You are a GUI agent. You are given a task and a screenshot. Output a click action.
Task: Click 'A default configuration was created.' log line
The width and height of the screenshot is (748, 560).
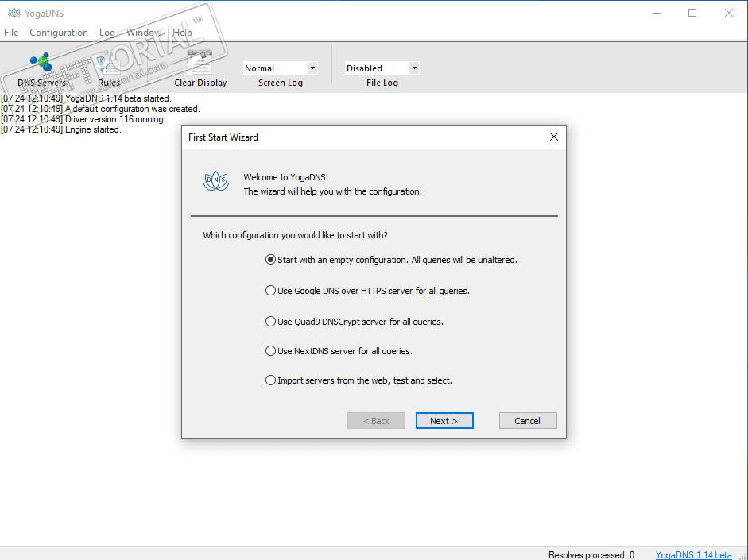point(100,109)
